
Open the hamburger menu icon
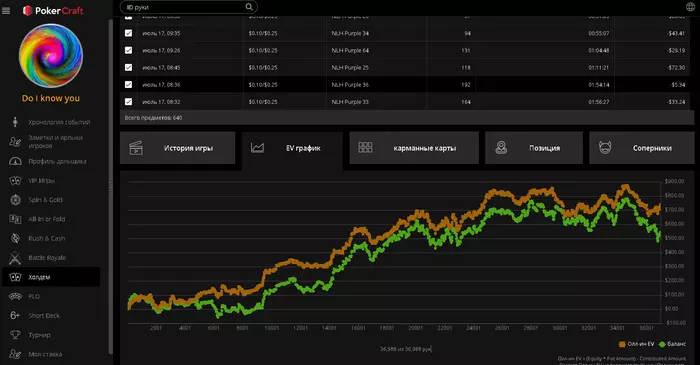pyautogui.click(x=6, y=11)
